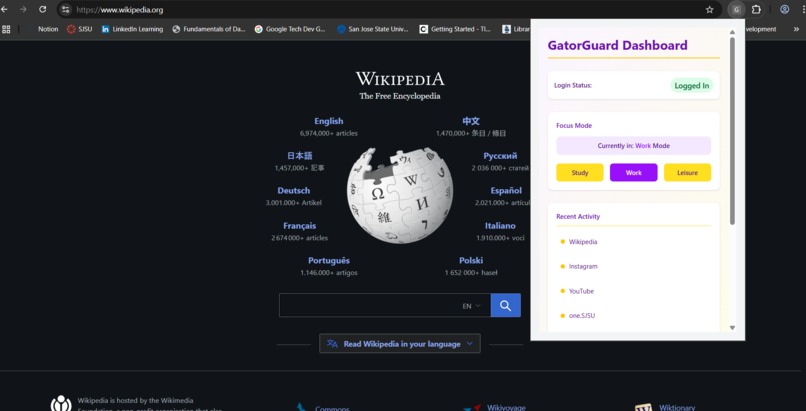Open the Wikivoyage project link

click(x=506, y=408)
